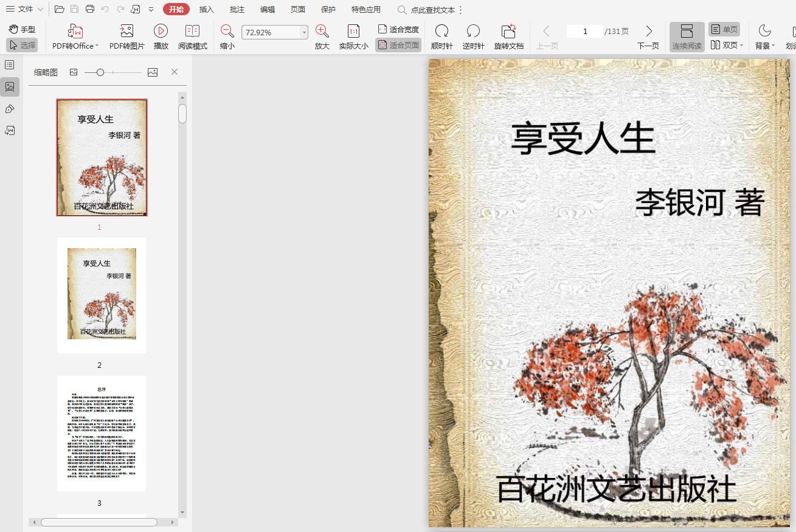This screenshot has height=532, width=796.
Task: Click the smaller thumbnails icon
Action: 74,72
